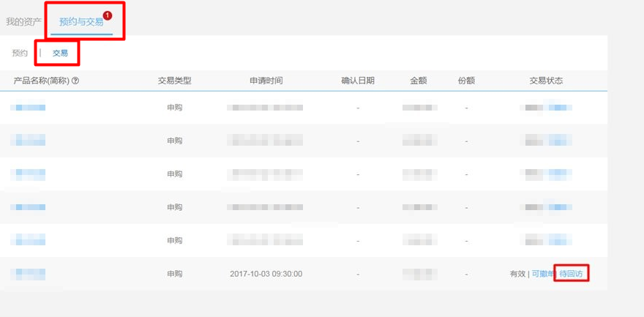
Task: Click 有效 status in the last row
Action: coord(517,274)
